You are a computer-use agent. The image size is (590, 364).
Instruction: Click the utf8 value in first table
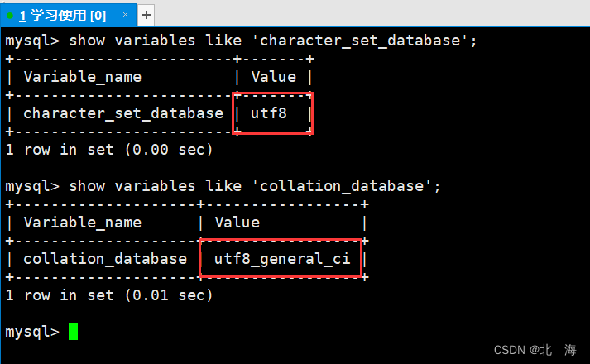point(269,113)
